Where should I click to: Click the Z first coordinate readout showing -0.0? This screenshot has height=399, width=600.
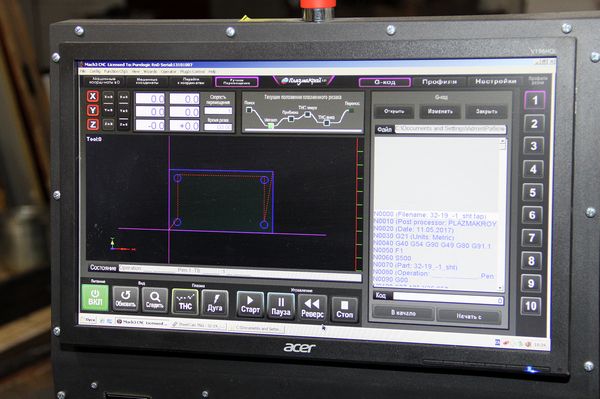tap(150, 125)
